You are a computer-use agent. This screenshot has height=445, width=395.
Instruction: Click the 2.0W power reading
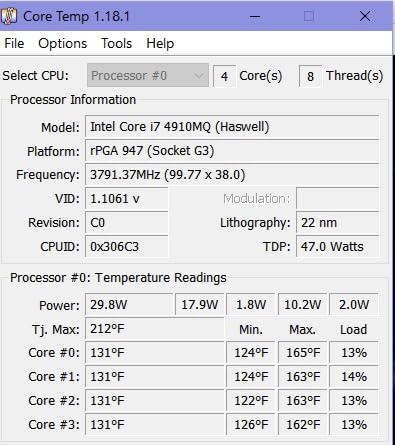tap(354, 304)
